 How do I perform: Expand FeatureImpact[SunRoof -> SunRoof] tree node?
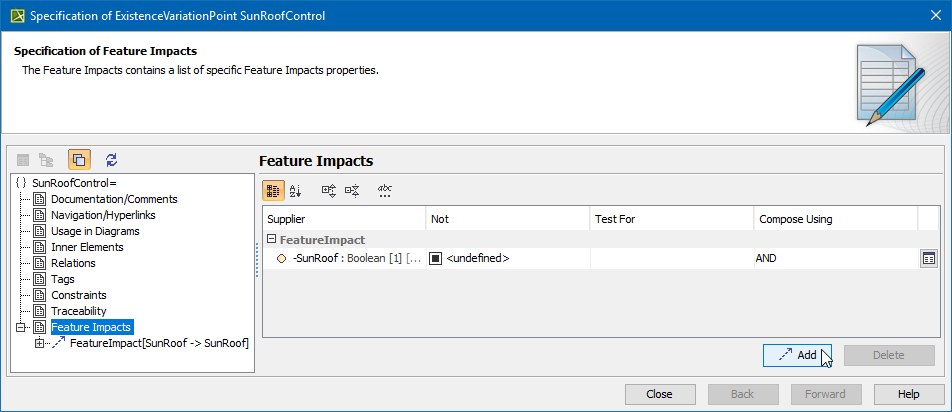pos(40,343)
